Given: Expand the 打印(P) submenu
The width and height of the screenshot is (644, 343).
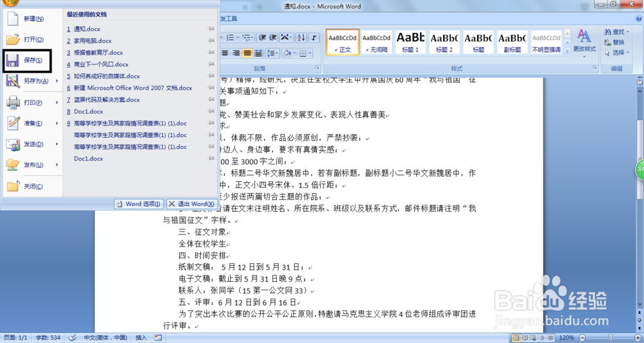Looking at the screenshot, I should pos(57,102).
